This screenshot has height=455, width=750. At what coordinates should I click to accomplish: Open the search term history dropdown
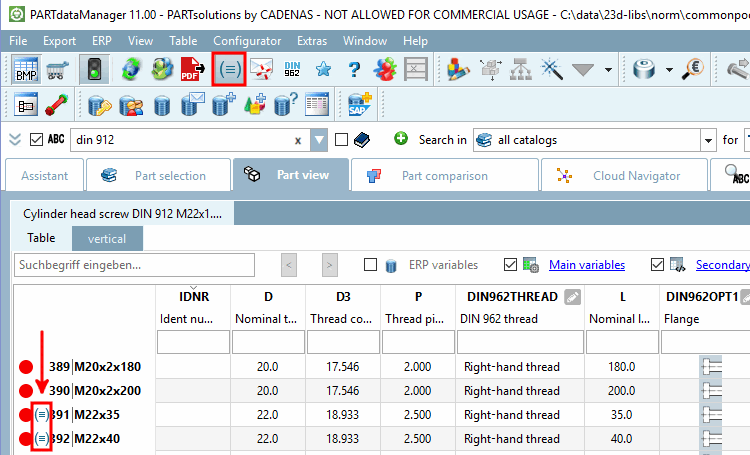coord(319,140)
